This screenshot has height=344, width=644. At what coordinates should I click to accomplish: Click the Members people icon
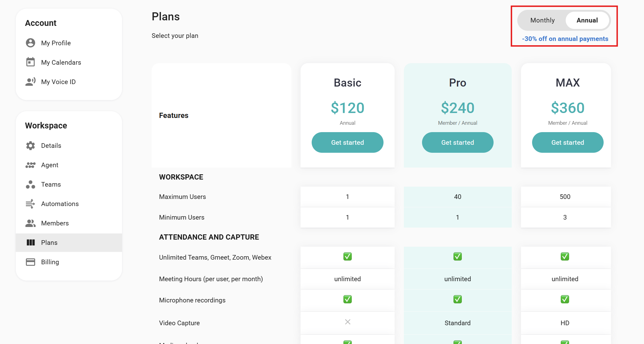coord(31,223)
